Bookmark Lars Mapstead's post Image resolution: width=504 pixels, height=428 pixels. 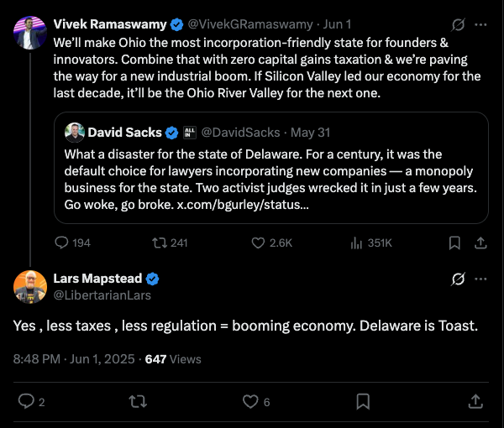(363, 401)
